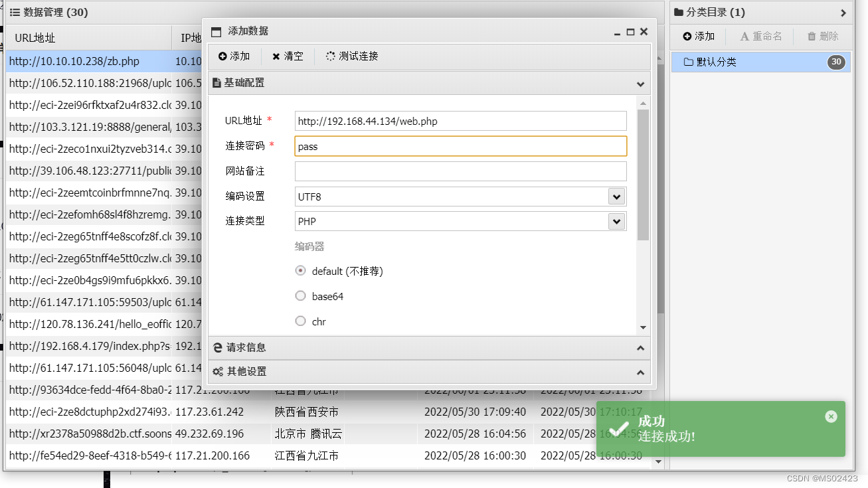
Task: Click IP cell 49.232.69.196
Action: 209,434
